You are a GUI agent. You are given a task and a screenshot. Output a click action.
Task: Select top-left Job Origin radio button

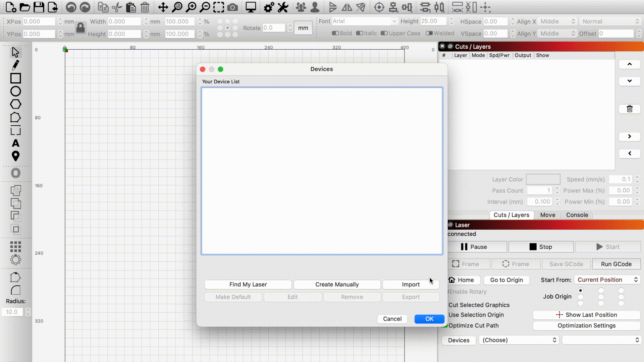pos(581,290)
